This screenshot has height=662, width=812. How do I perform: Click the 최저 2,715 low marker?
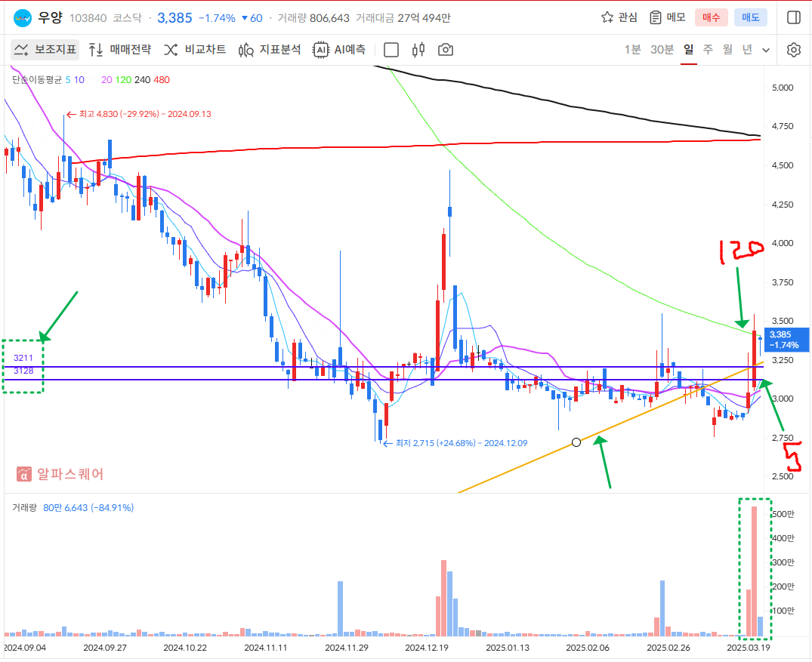[455, 443]
